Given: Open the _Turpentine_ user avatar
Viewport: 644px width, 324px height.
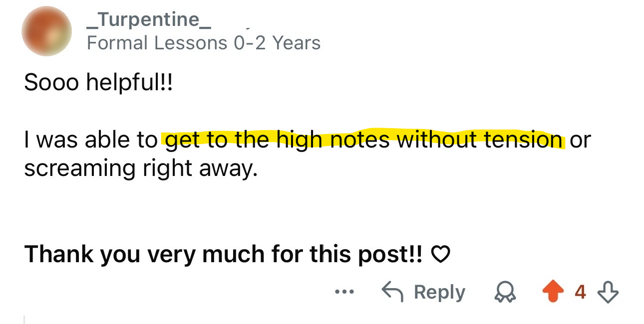Looking at the screenshot, I should (46, 31).
